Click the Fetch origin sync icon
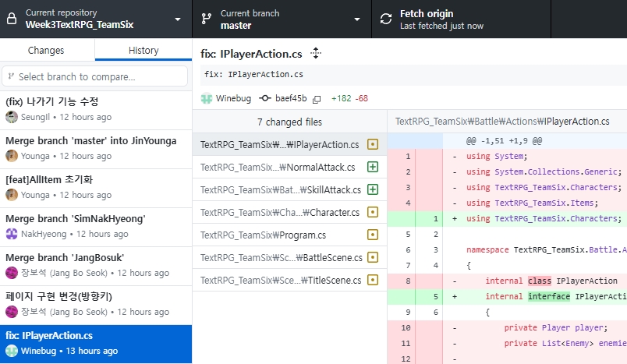The height and width of the screenshot is (364, 627). (386, 19)
